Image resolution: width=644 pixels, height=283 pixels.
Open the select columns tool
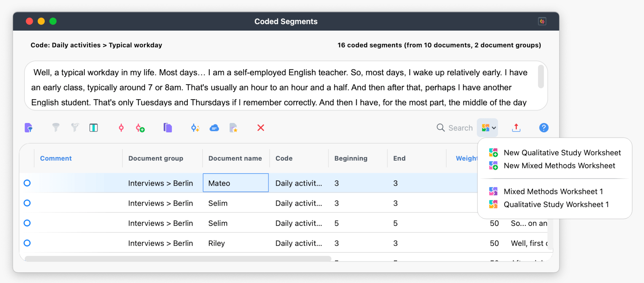[93, 128]
